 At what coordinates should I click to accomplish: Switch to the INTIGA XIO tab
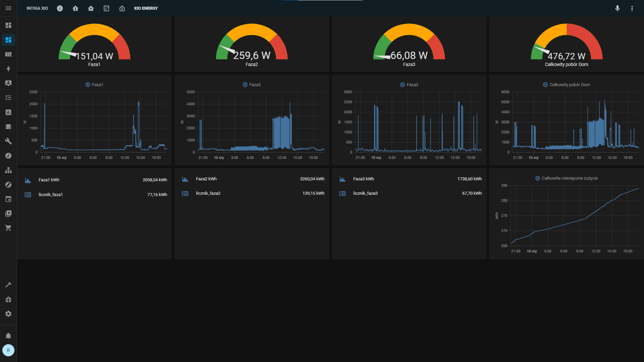click(37, 8)
